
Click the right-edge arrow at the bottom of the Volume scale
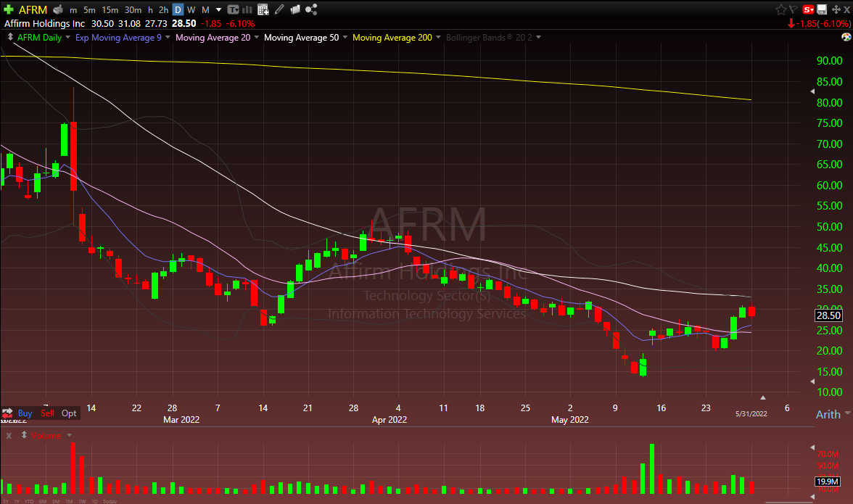click(x=812, y=496)
